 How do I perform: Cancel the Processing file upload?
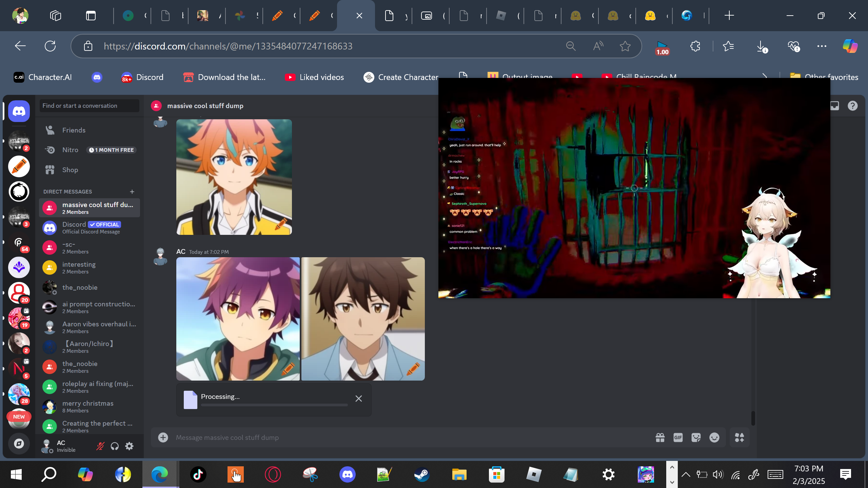tap(359, 399)
